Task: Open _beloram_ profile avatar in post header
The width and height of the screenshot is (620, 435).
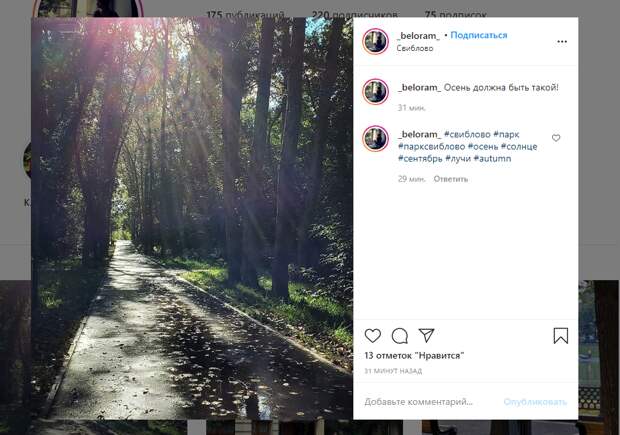Action: click(x=375, y=41)
